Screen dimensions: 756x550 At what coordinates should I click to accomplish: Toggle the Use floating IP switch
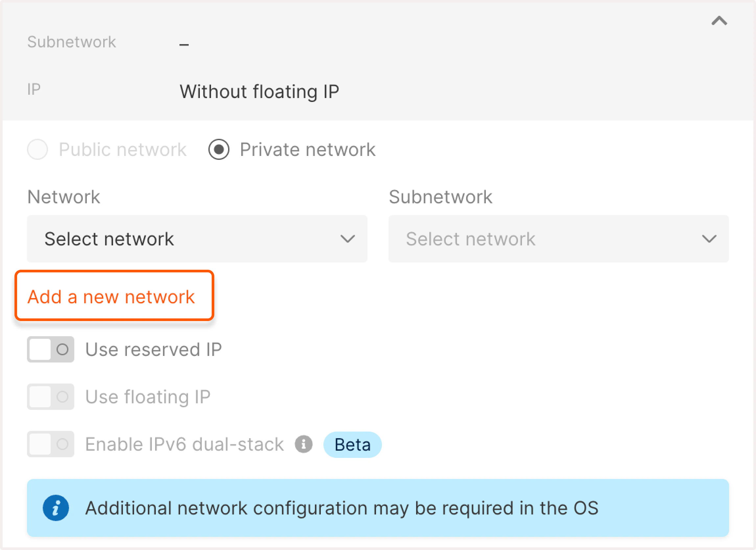click(x=50, y=397)
